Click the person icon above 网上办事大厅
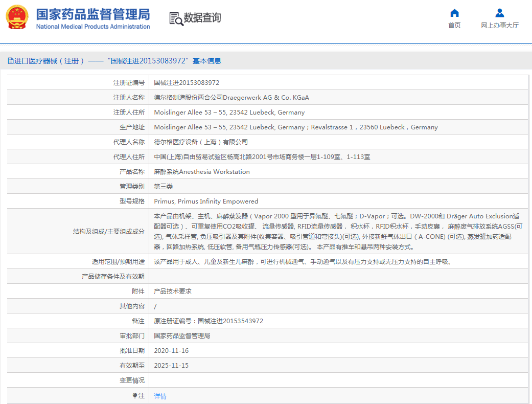532x404 pixels. tap(499, 13)
